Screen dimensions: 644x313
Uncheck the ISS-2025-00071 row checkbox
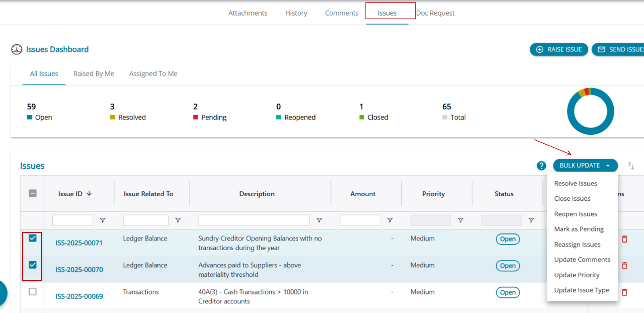pos(33,238)
